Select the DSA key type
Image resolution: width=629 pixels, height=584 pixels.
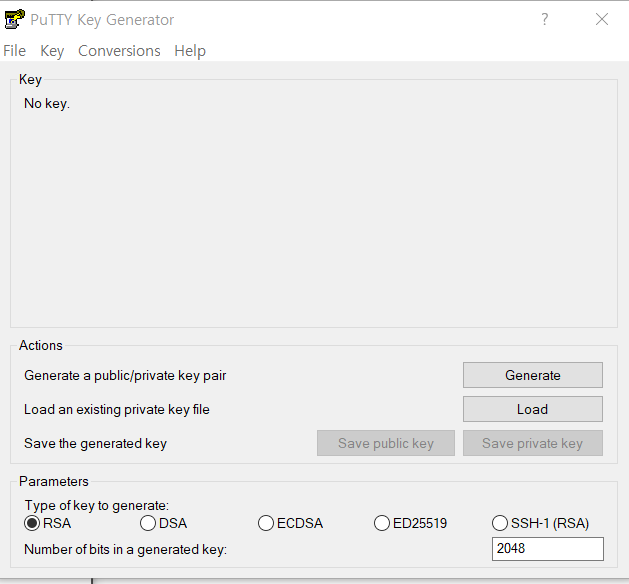coord(163,523)
